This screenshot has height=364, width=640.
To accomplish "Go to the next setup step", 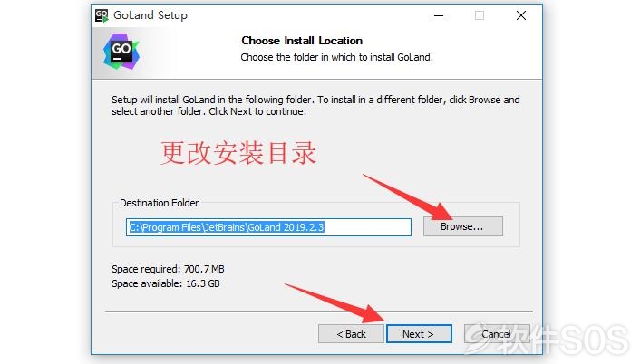I will click(x=419, y=334).
